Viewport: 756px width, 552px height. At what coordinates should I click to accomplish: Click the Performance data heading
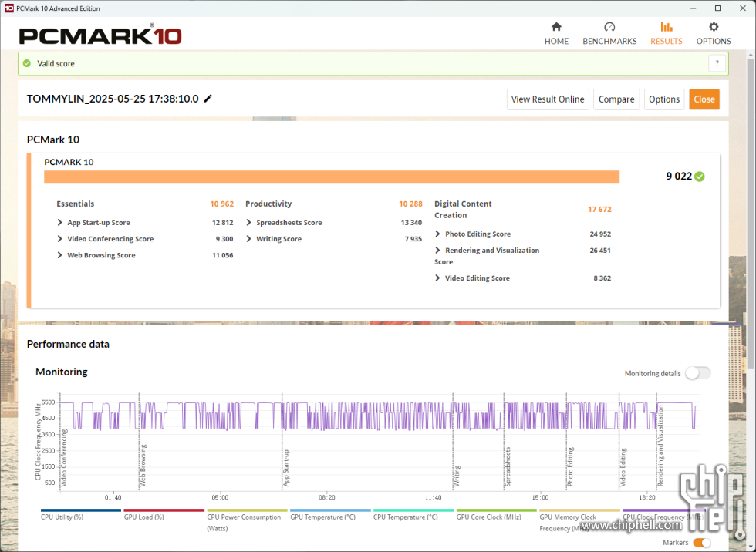(x=68, y=344)
